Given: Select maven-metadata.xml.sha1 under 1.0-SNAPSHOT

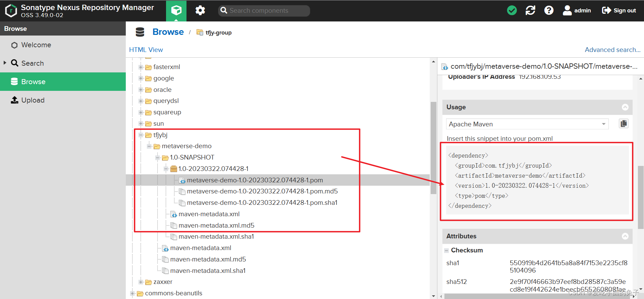Looking at the screenshot, I should (x=216, y=237).
